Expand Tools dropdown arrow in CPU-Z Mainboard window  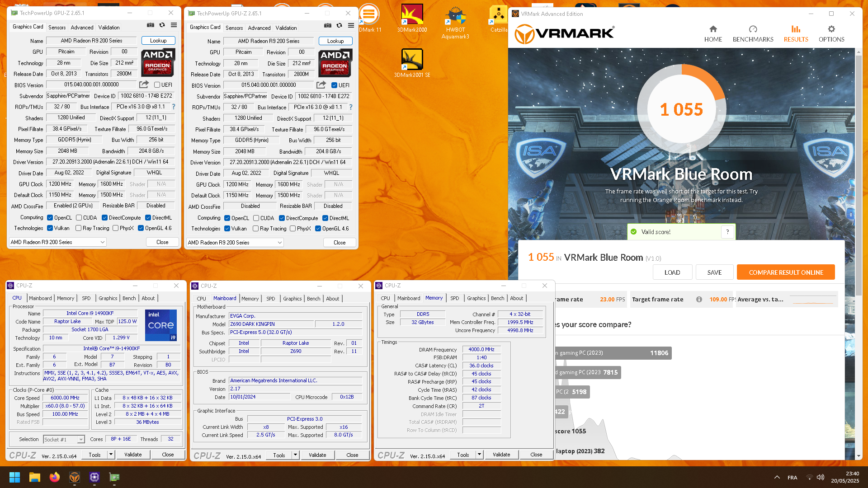[295, 455]
